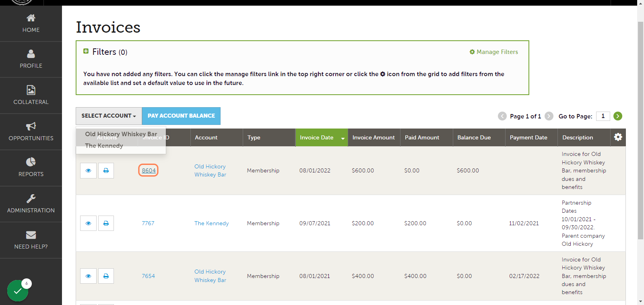Open Administration wrench section
644x305 pixels.
[31, 204]
